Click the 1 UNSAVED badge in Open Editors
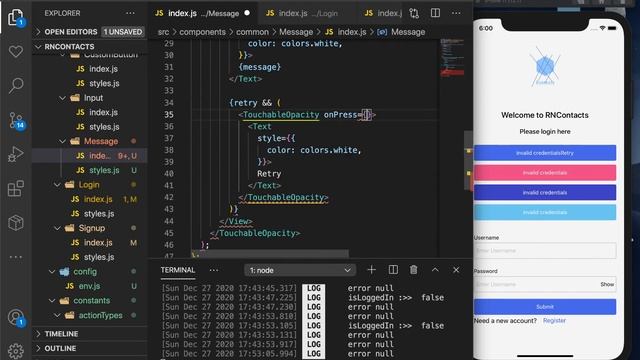 [122, 32]
